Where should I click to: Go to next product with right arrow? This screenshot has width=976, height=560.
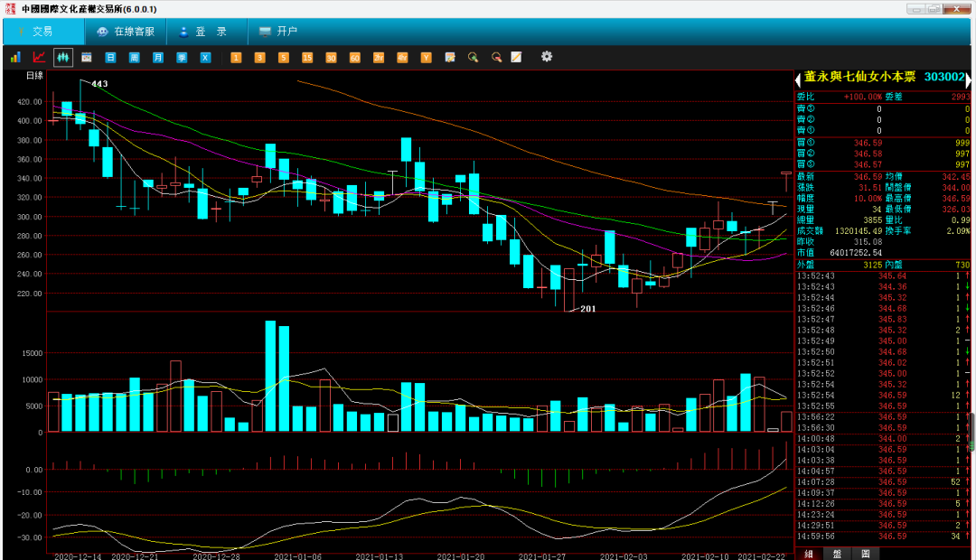(968, 79)
